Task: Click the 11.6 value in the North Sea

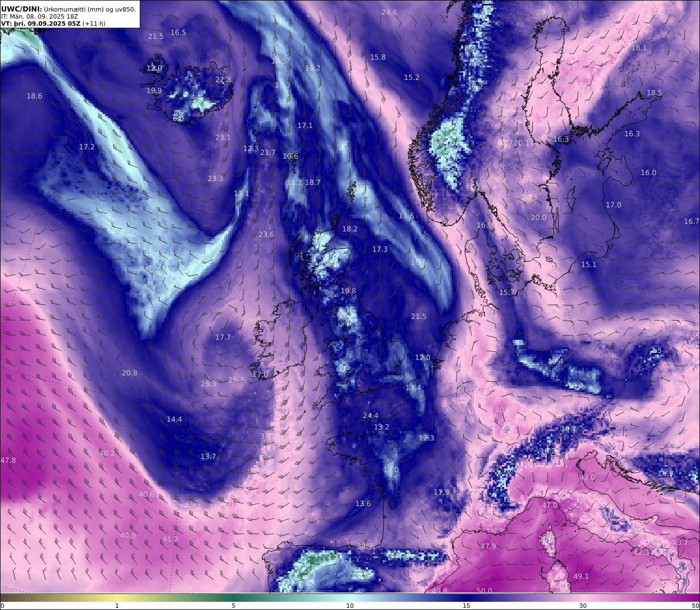Action: click(x=406, y=216)
